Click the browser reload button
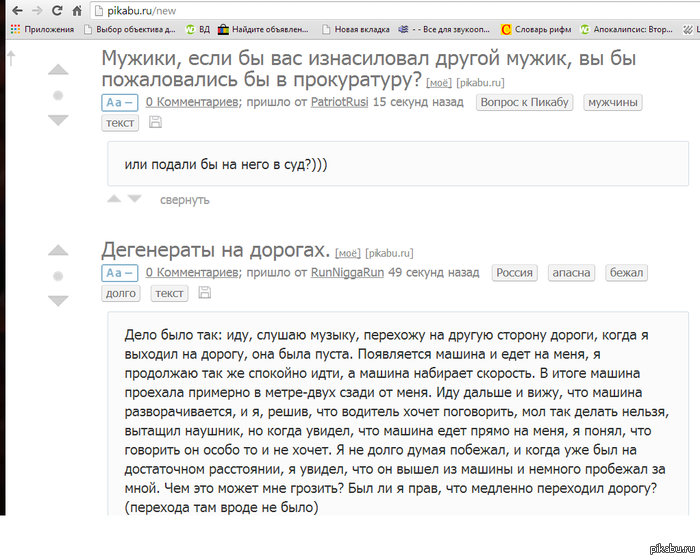 57,11
